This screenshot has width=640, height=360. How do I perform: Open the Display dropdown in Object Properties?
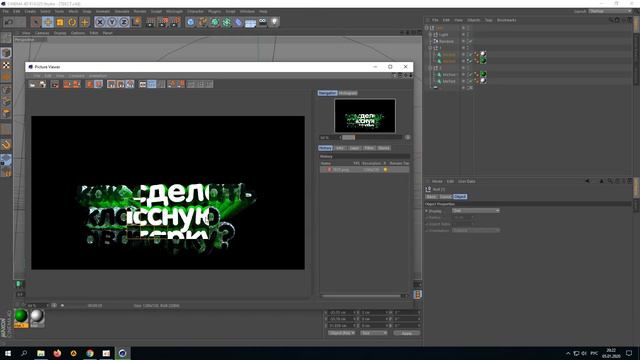476,211
